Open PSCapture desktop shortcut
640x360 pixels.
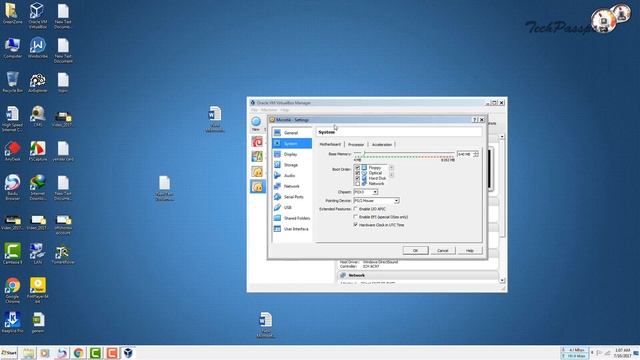(x=38, y=151)
